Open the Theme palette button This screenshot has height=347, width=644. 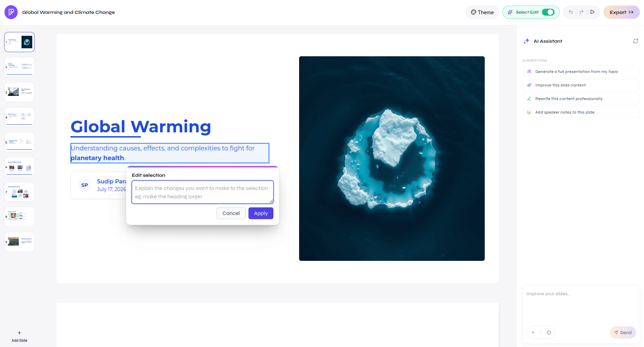coord(482,12)
